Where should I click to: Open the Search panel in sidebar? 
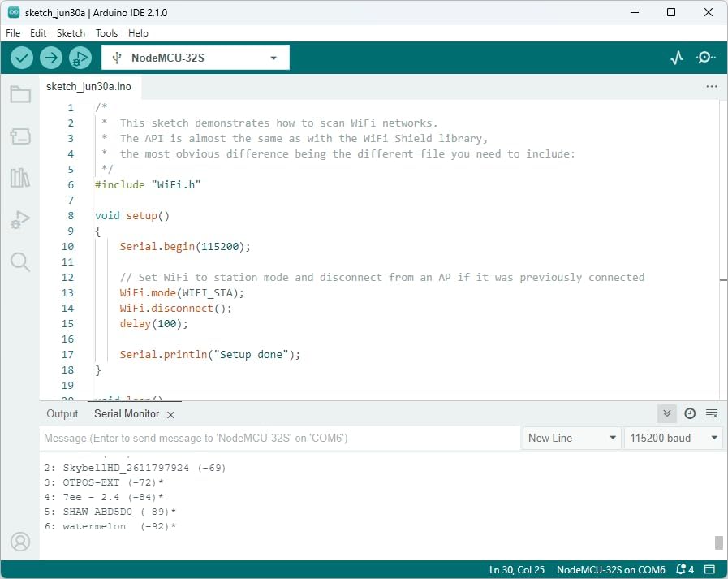pyautogui.click(x=20, y=262)
